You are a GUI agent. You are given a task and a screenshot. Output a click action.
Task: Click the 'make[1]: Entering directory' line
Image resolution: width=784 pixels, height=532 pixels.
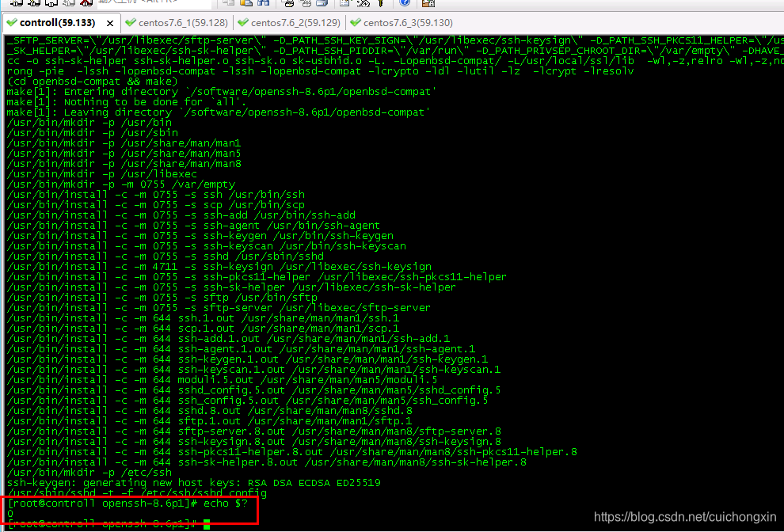[x=222, y=92]
